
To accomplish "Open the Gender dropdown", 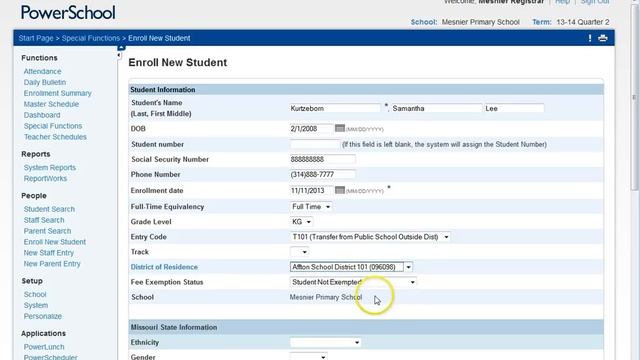I will point(309,357).
